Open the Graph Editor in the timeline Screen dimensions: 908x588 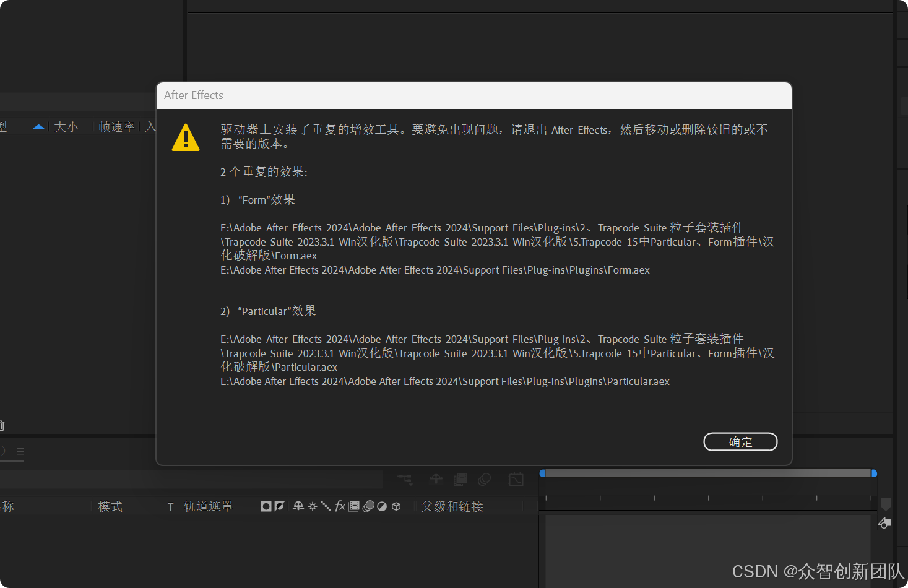516,479
